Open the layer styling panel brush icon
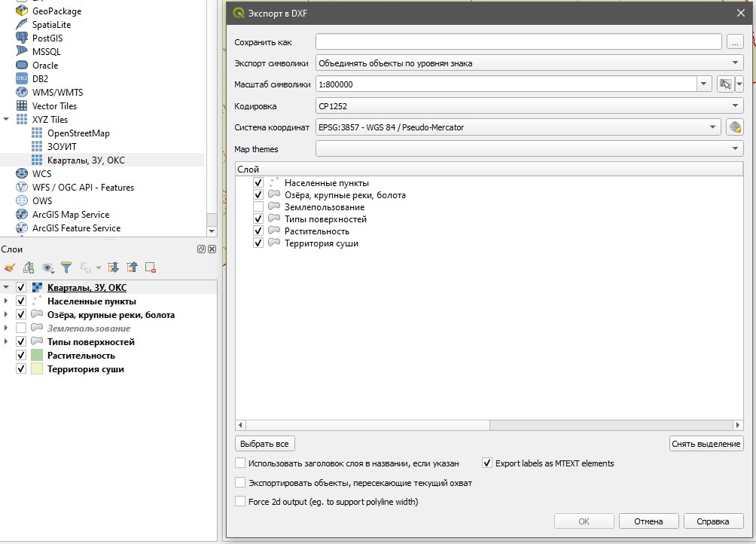This screenshot has height=544, width=756. click(10, 267)
